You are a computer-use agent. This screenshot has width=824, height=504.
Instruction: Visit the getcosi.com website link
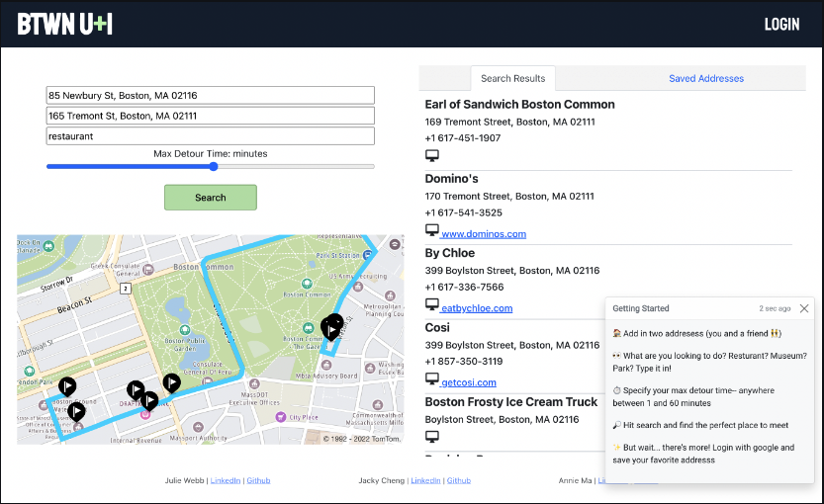(x=468, y=382)
